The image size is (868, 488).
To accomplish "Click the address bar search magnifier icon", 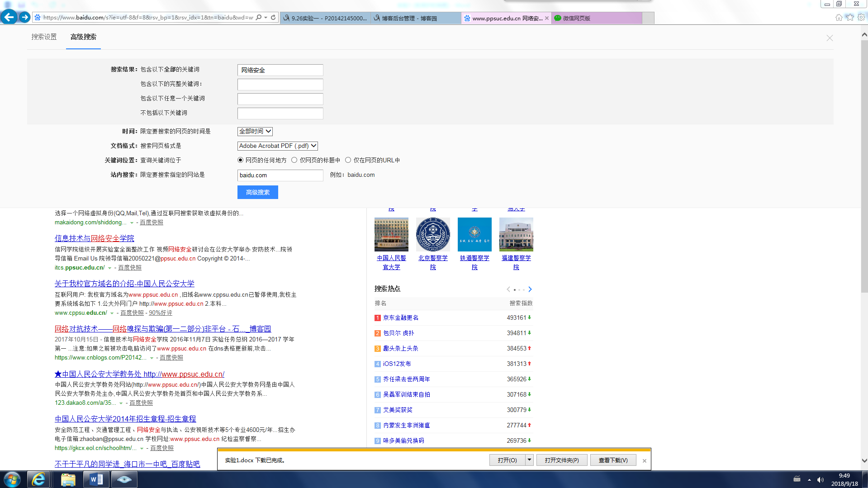I will pos(259,18).
